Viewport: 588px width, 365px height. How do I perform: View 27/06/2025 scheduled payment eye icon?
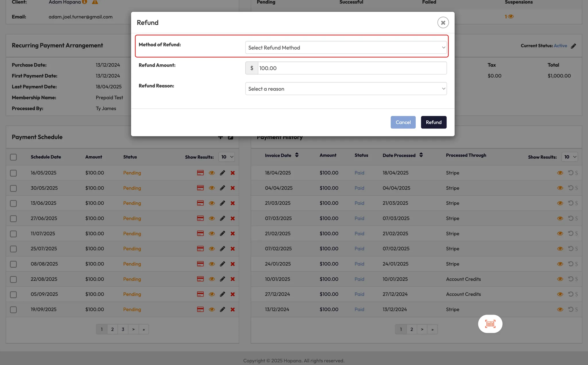pos(212,218)
